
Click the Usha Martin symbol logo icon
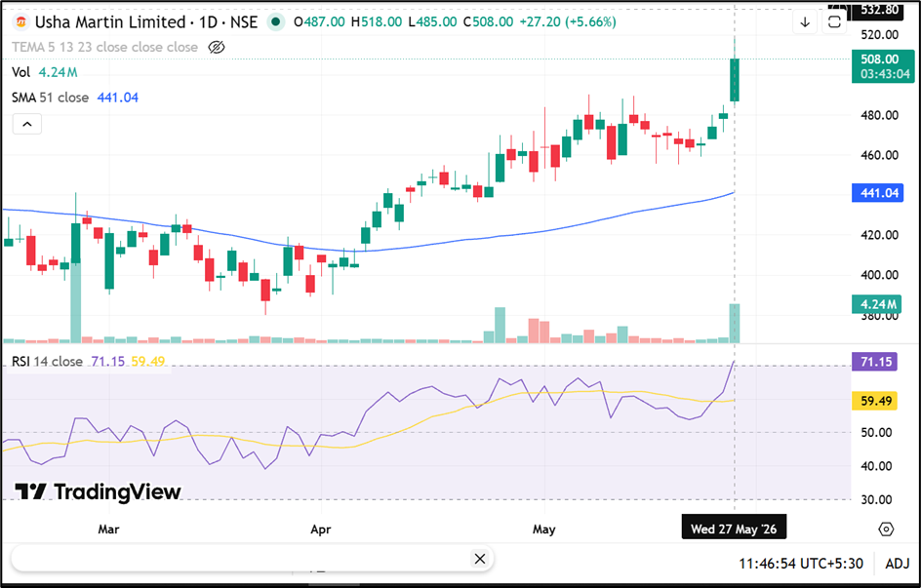(21, 22)
